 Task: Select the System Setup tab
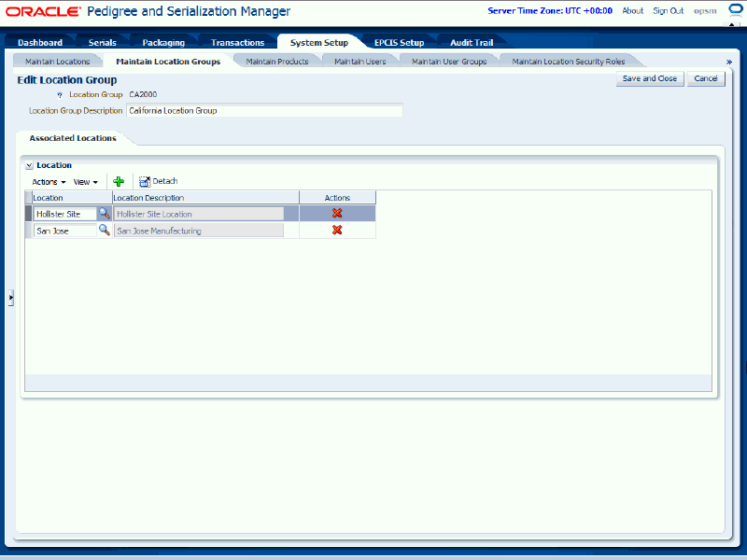click(319, 42)
